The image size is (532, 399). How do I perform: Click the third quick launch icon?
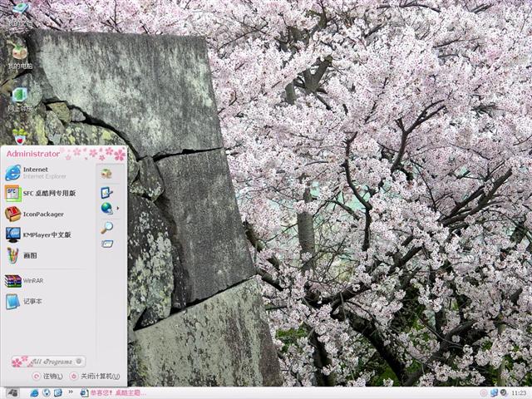(x=57, y=393)
